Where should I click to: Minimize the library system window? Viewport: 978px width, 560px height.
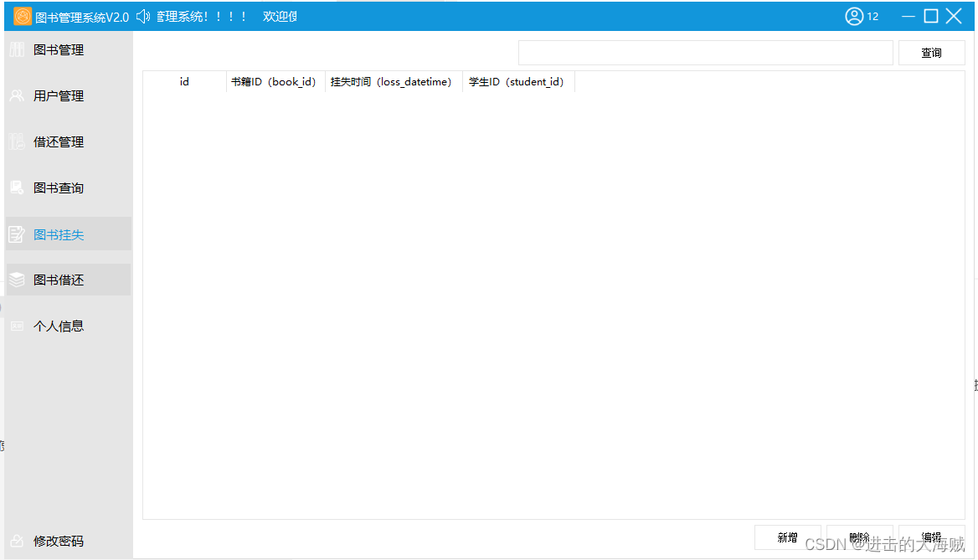[x=909, y=16]
